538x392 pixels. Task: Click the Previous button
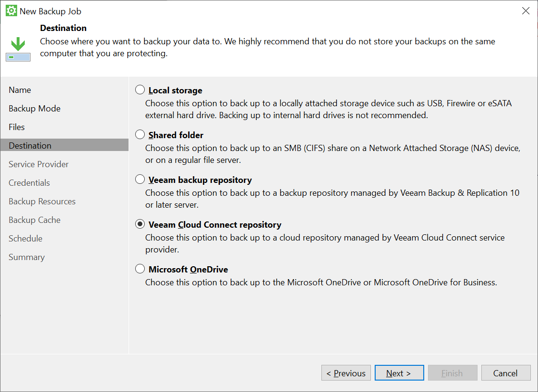(x=346, y=373)
